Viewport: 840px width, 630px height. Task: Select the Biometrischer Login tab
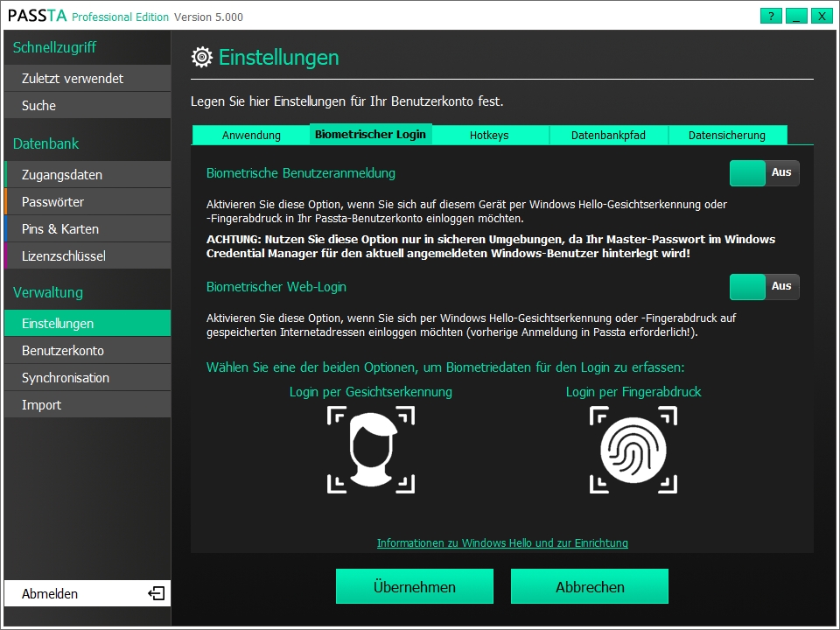coord(370,135)
